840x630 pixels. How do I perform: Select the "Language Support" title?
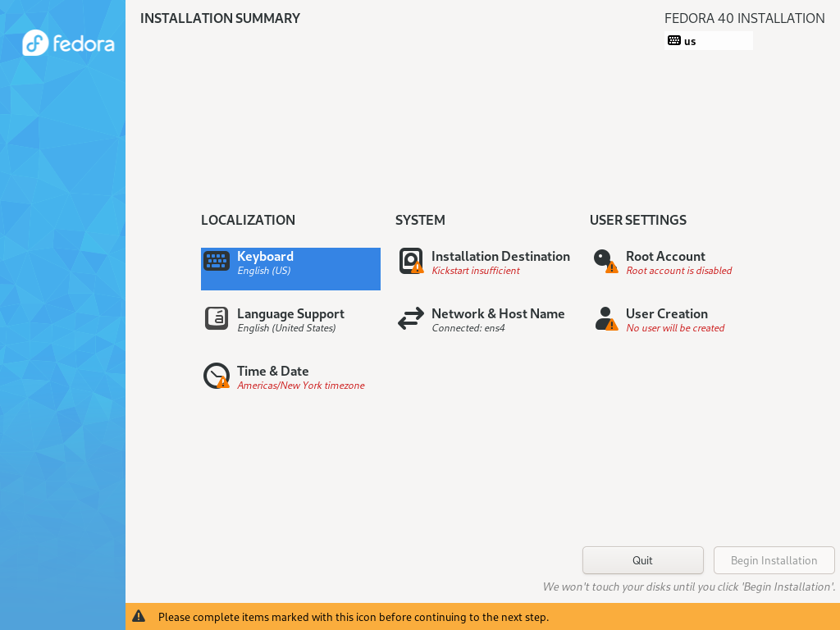(291, 314)
